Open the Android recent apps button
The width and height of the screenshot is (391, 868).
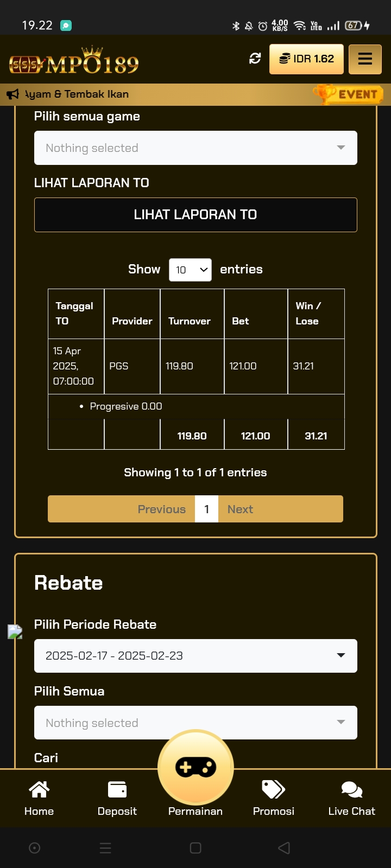coord(195,848)
